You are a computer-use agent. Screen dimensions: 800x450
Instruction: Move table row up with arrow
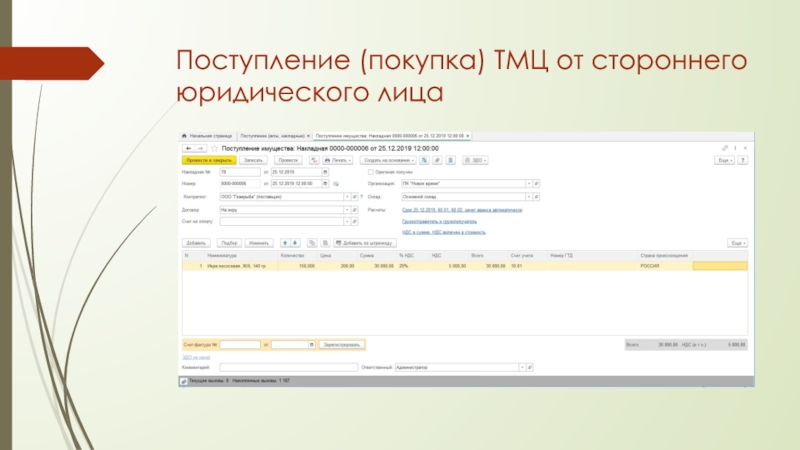point(284,243)
